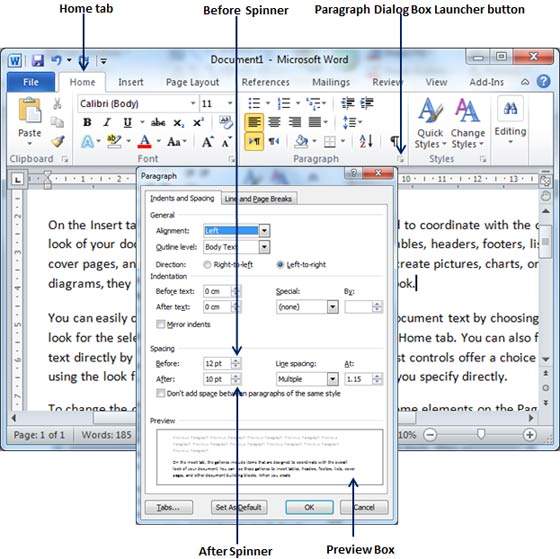Switch to Line and Page Breaks tab
Screen dimensions: 560x559
pos(258,199)
